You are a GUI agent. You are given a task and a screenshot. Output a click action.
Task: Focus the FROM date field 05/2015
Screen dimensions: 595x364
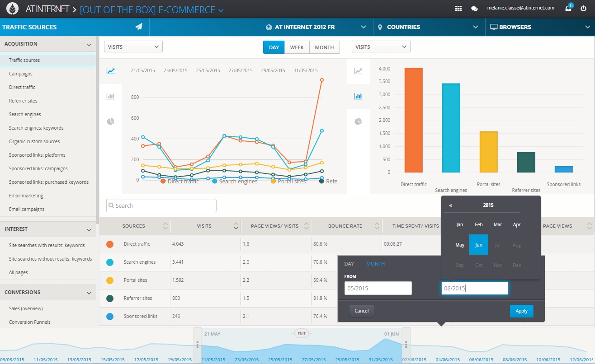(378, 288)
